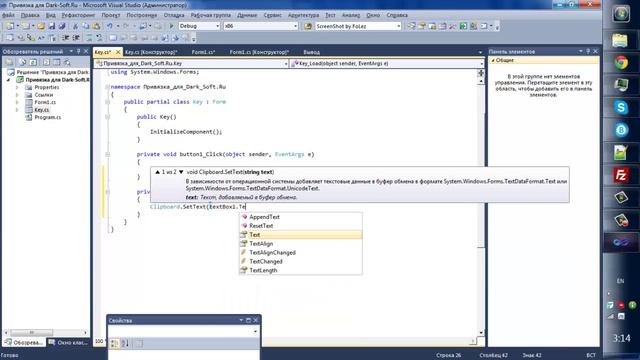Click the New Project toolbar icon
This screenshot has width=640, height=360.
tap(10, 26)
